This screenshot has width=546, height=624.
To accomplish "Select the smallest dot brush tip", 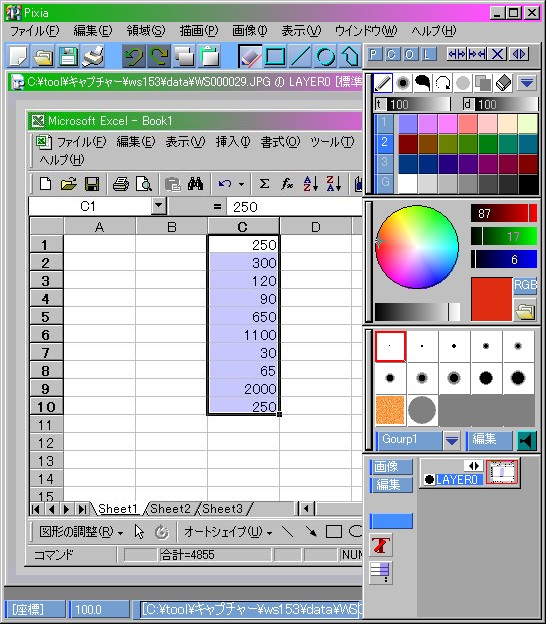I will pos(390,346).
